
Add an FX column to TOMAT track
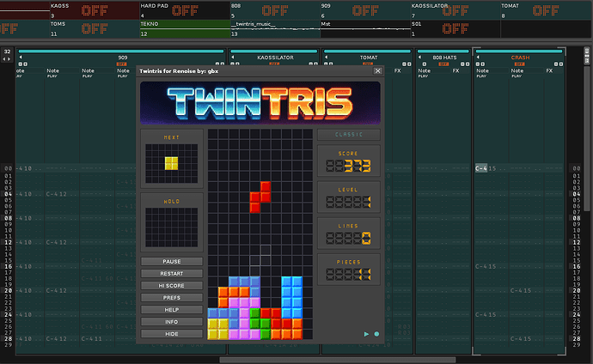point(409,64)
